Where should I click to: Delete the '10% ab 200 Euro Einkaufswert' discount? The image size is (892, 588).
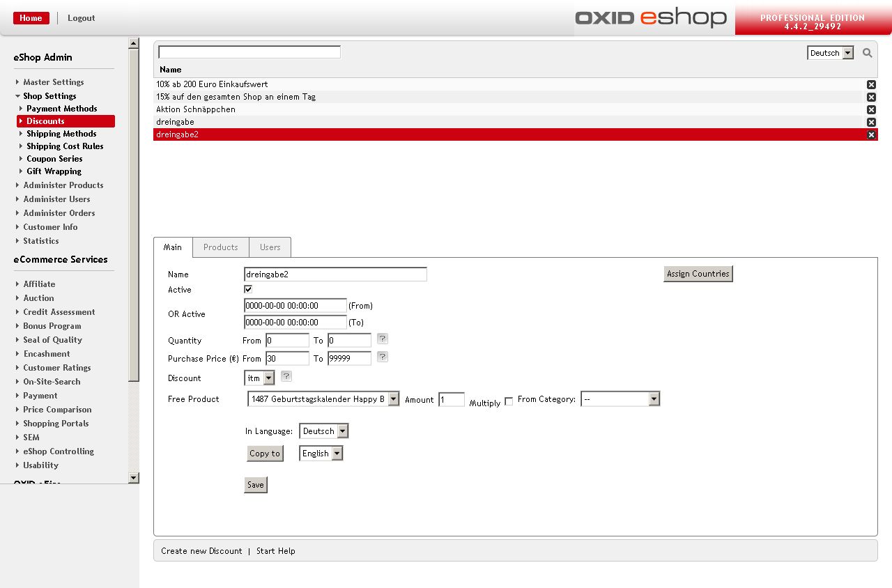tap(871, 84)
